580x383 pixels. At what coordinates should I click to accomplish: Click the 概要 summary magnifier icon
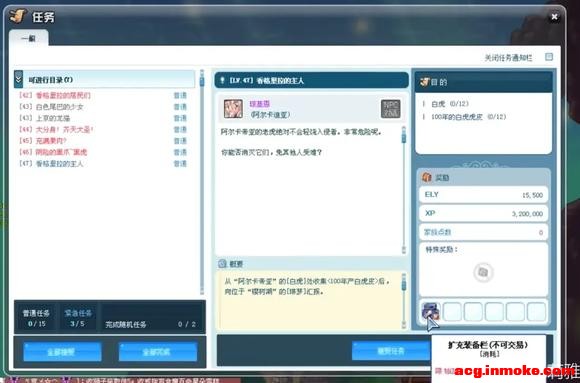click(x=222, y=263)
